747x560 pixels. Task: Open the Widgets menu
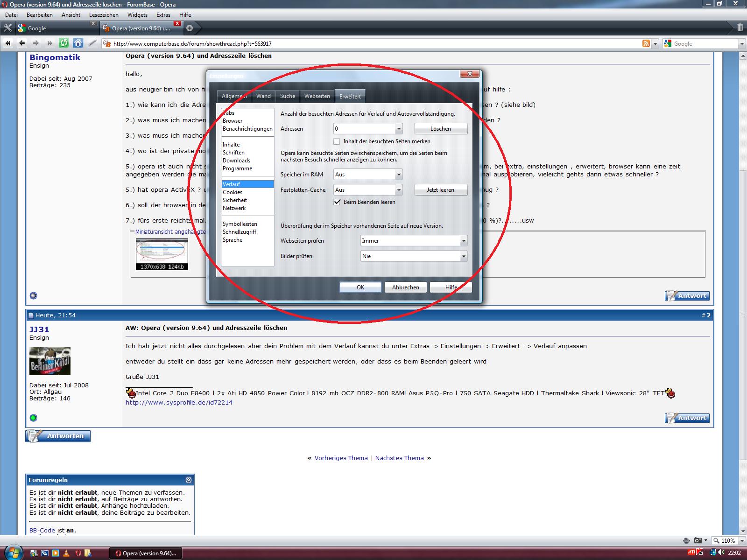[137, 14]
